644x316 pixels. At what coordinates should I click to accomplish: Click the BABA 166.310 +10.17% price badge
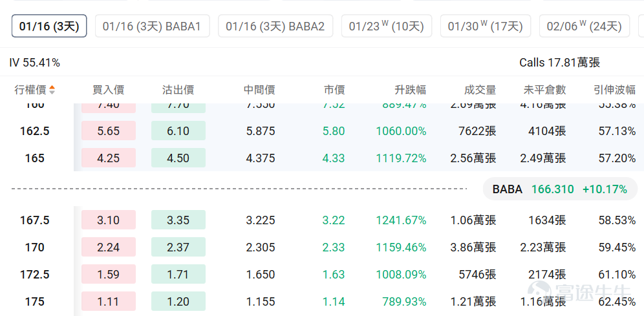pyautogui.click(x=560, y=189)
